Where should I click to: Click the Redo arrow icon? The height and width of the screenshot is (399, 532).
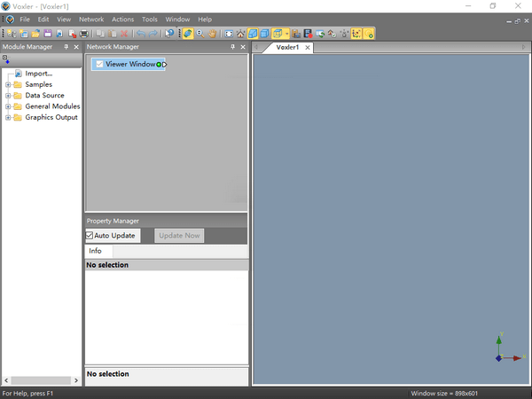(153, 34)
